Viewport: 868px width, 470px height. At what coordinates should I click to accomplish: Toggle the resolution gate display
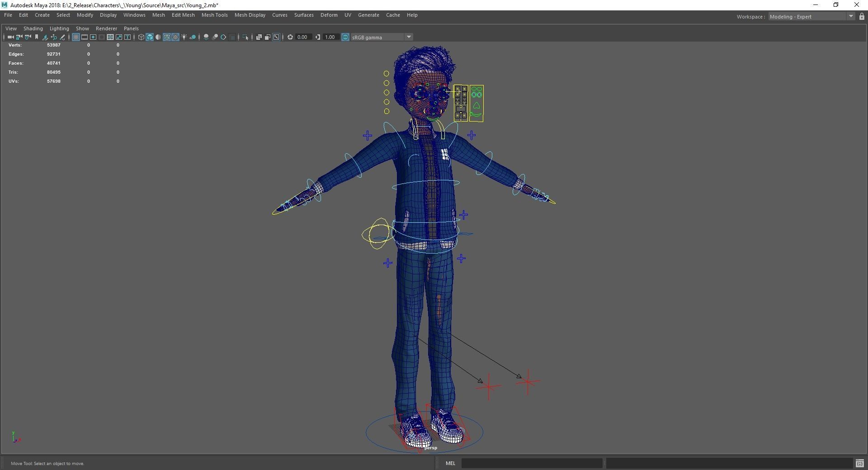pos(94,37)
